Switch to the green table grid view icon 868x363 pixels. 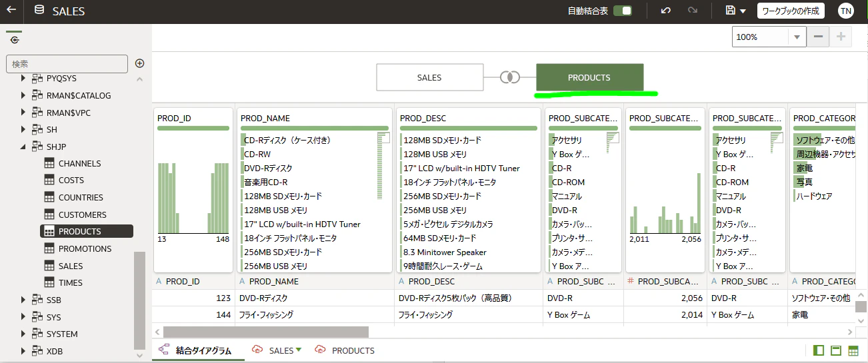pos(853,350)
